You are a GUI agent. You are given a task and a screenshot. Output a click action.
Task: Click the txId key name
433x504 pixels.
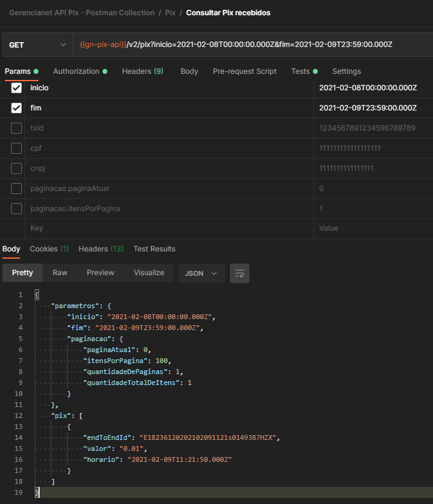37,128
